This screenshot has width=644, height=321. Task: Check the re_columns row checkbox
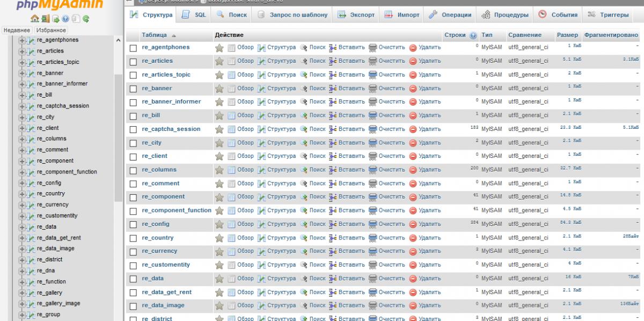pos(134,170)
